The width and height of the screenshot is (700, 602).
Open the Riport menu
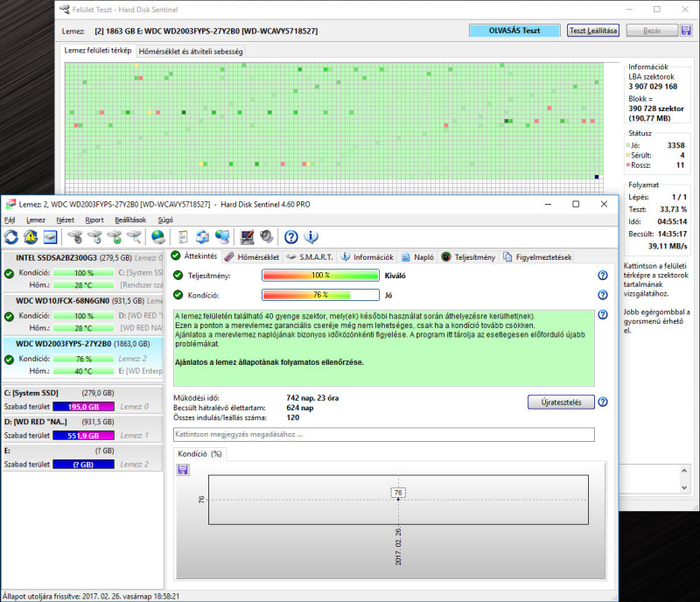pyautogui.click(x=94, y=220)
